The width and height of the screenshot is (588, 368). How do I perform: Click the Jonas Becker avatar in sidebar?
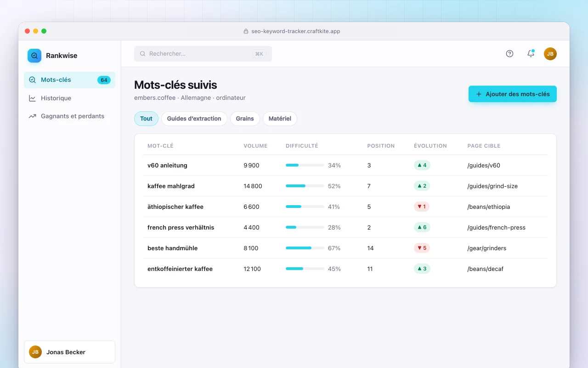point(35,352)
